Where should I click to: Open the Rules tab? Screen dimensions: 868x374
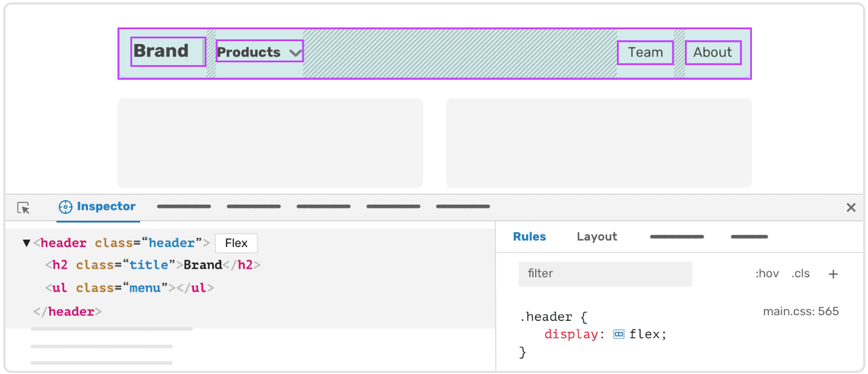click(529, 237)
